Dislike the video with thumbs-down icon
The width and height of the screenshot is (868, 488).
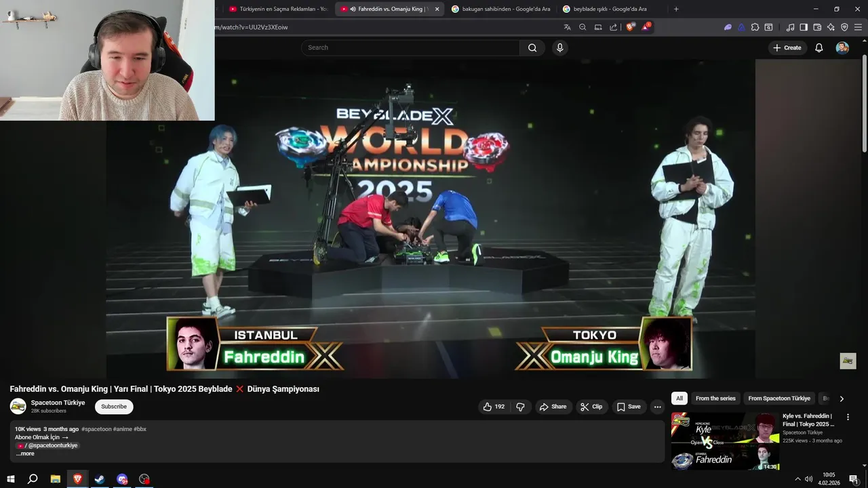tap(521, 407)
